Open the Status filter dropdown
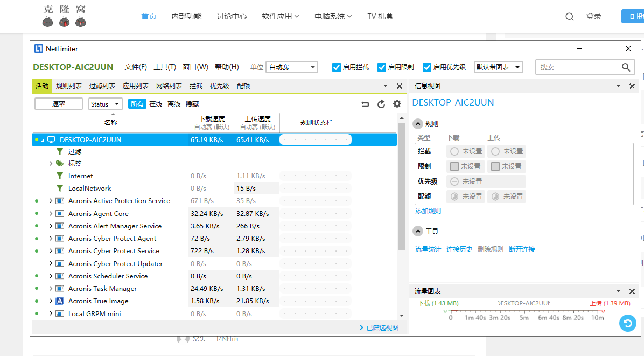The width and height of the screenshot is (644, 356). 106,104
